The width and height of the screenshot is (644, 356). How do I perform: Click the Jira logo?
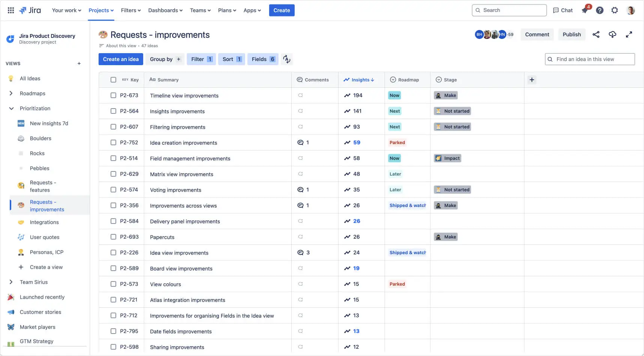tap(30, 10)
